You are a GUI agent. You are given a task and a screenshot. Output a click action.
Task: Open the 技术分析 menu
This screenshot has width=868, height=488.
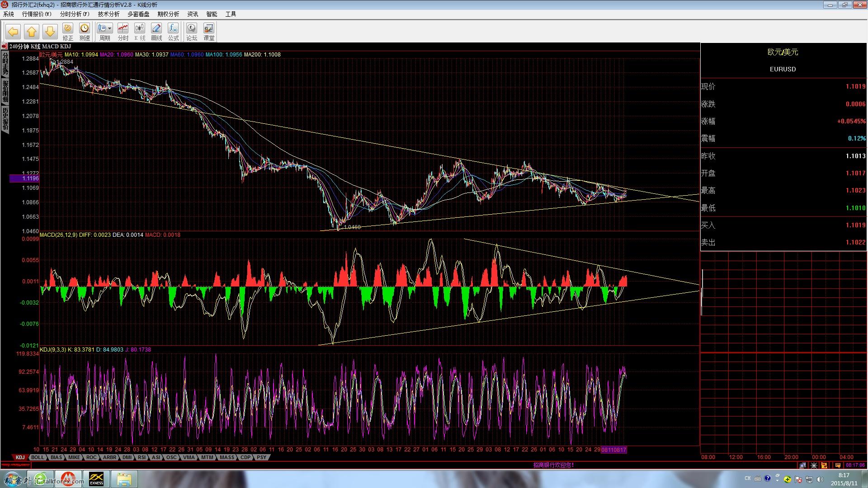[108, 14]
